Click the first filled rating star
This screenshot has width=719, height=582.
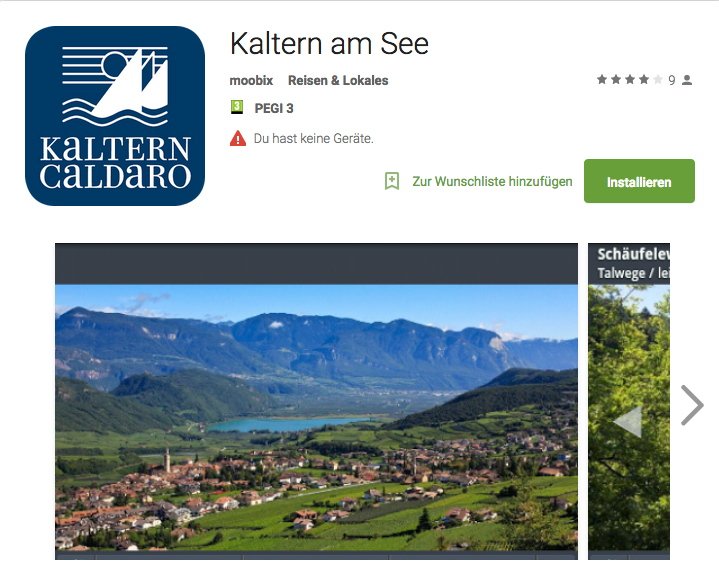click(x=602, y=80)
